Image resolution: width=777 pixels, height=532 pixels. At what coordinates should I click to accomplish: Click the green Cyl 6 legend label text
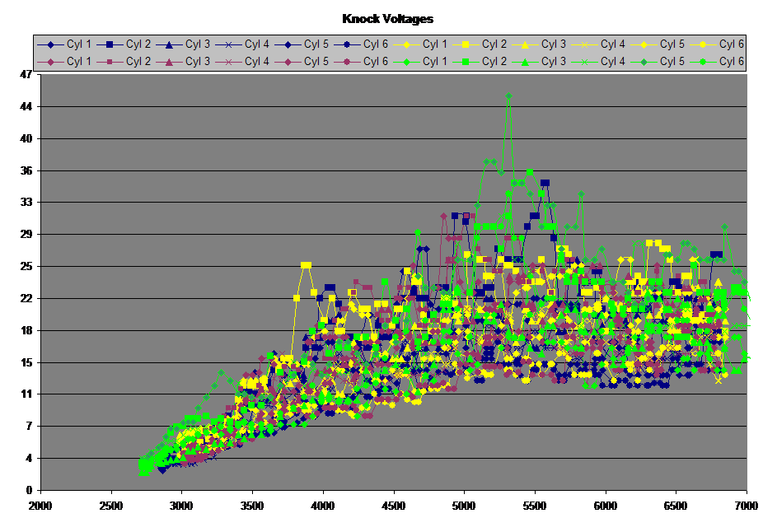pyautogui.click(x=731, y=62)
